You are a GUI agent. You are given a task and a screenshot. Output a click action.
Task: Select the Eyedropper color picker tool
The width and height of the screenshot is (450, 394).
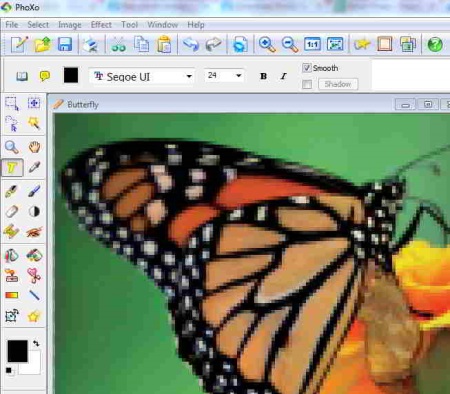tap(34, 167)
